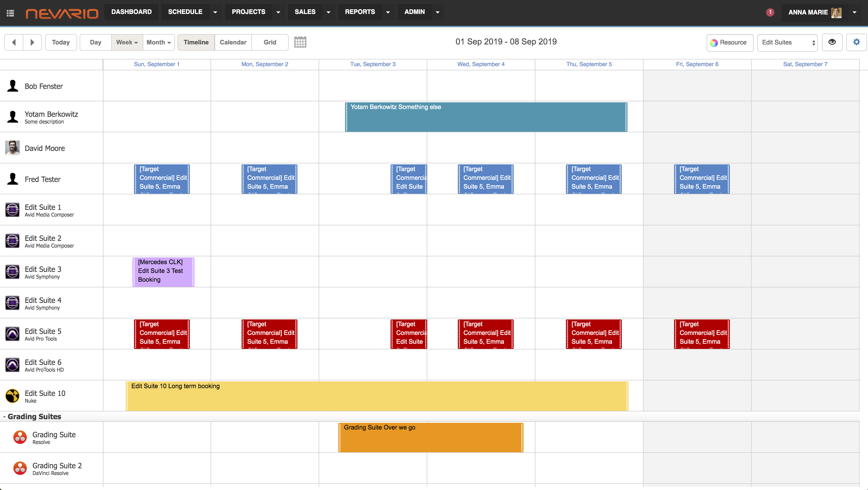The width and height of the screenshot is (868, 490).
Task: Click the Edit Suite 10 Nuke icon
Action: [x=12, y=394]
